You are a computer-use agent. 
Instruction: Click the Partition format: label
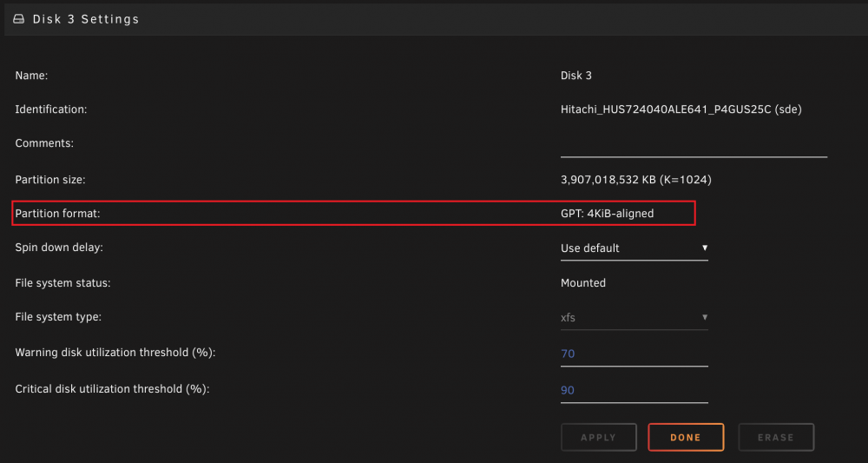tap(57, 214)
